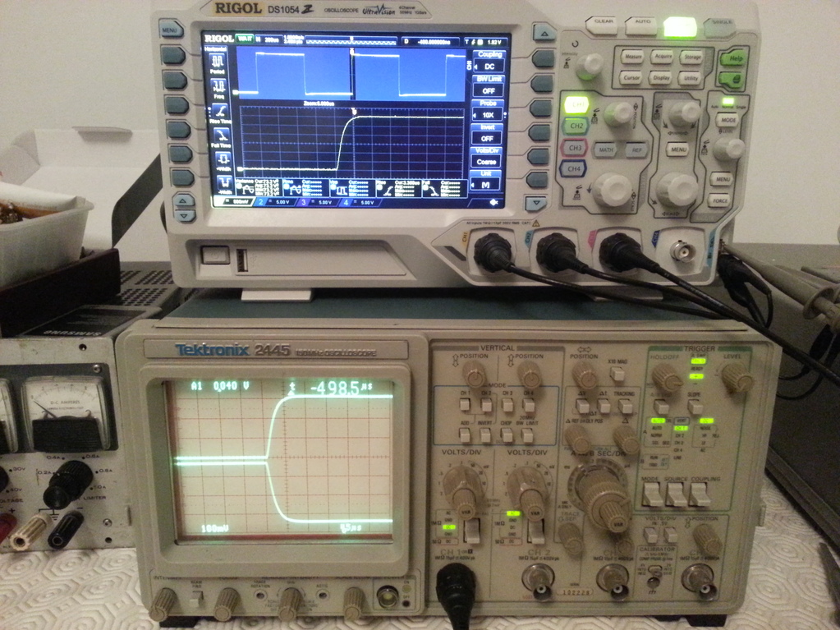Select the +Width measurement icon

(223, 161)
